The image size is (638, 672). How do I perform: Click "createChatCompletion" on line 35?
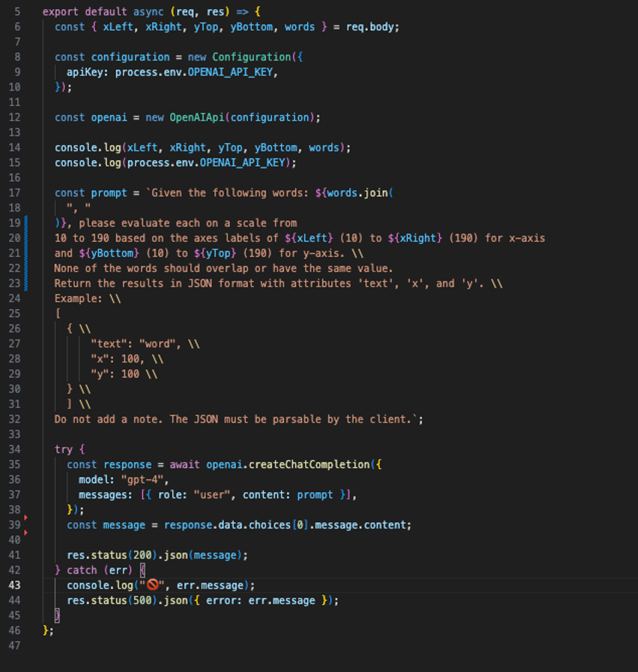click(x=309, y=465)
